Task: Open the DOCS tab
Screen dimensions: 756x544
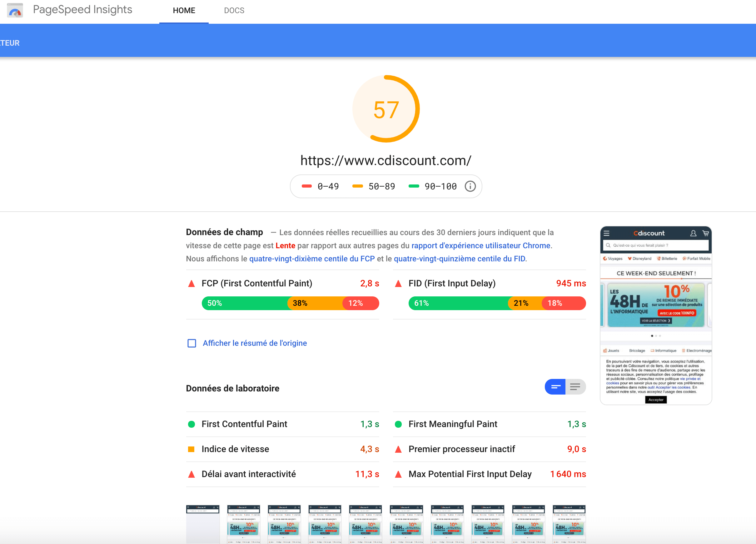Action: [x=234, y=11]
